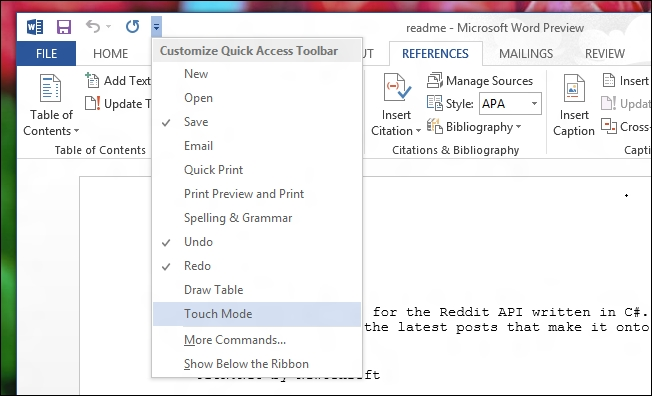The width and height of the screenshot is (652, 396).
Task: Expand the Insert Citation dropdown arrow
Action: (418, 131)
